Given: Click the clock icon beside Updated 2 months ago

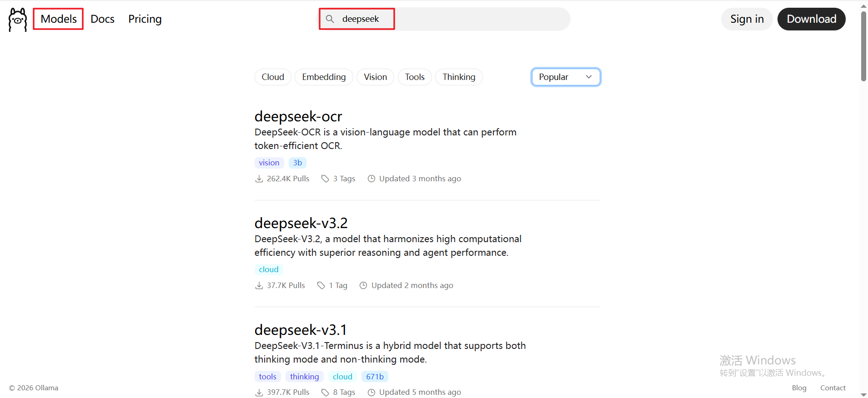Looking at the screenshot, I should pyautogui.click(x=363, y=285).
